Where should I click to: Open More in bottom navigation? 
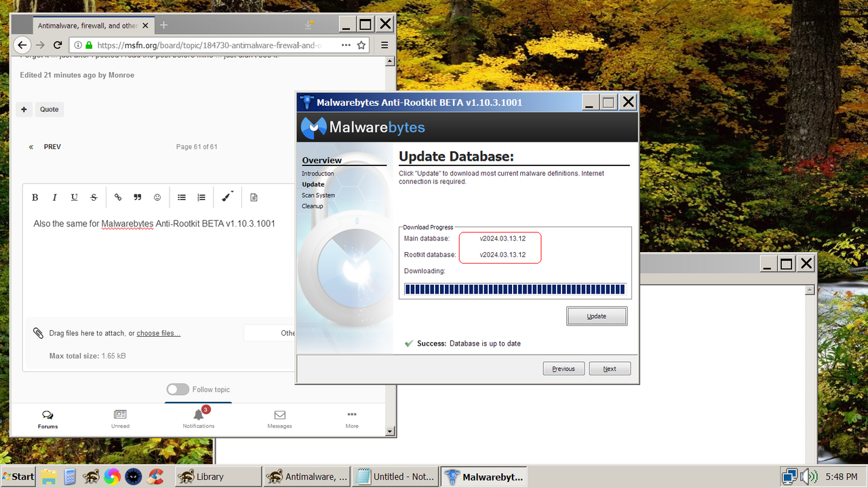pos(351,419)
